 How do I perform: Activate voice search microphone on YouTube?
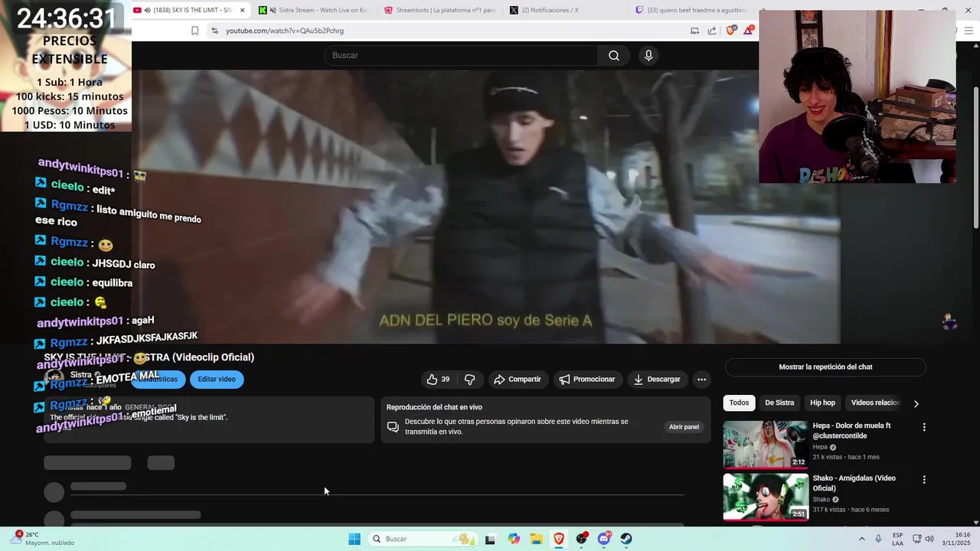click(648, 55)
